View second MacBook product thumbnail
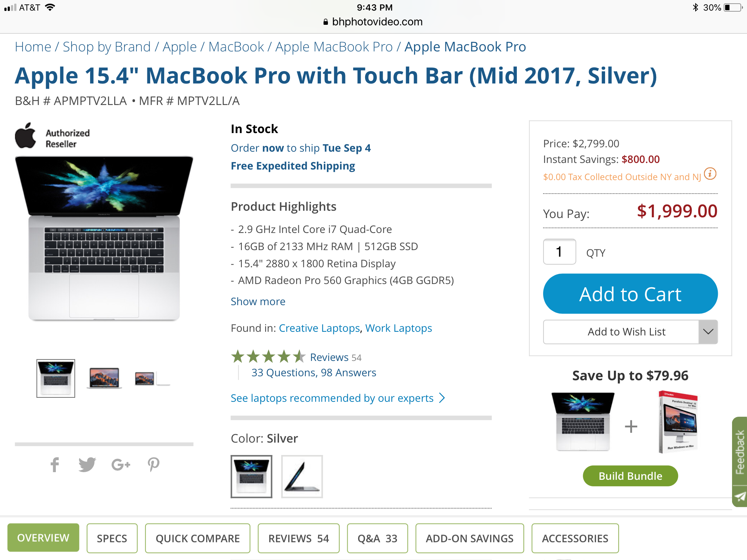The height and width of the screenshot is (560, 747). [x=104, y=378]
